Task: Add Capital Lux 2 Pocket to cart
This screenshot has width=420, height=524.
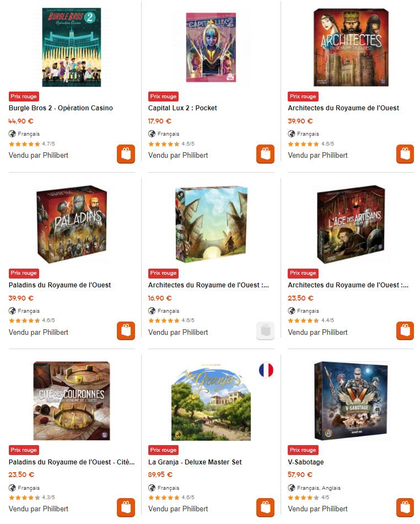Action: tap(266, 154)
